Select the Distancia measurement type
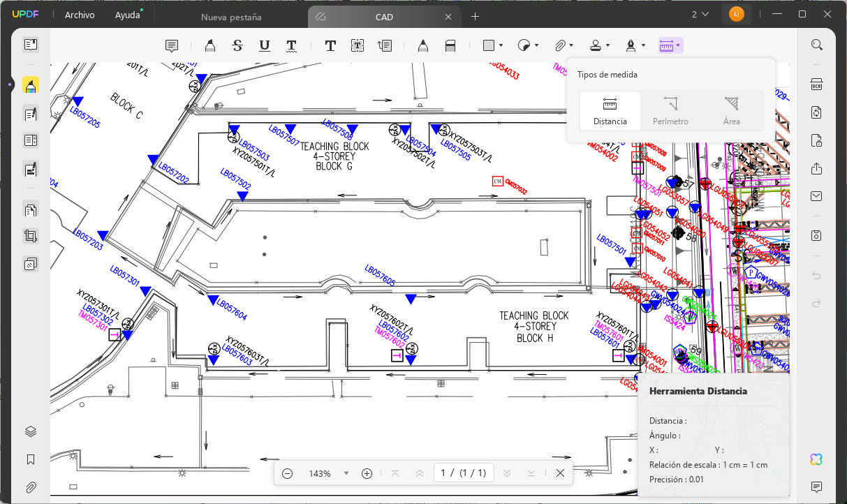Screen dimensions: 847x504 [x=610, y=112]
